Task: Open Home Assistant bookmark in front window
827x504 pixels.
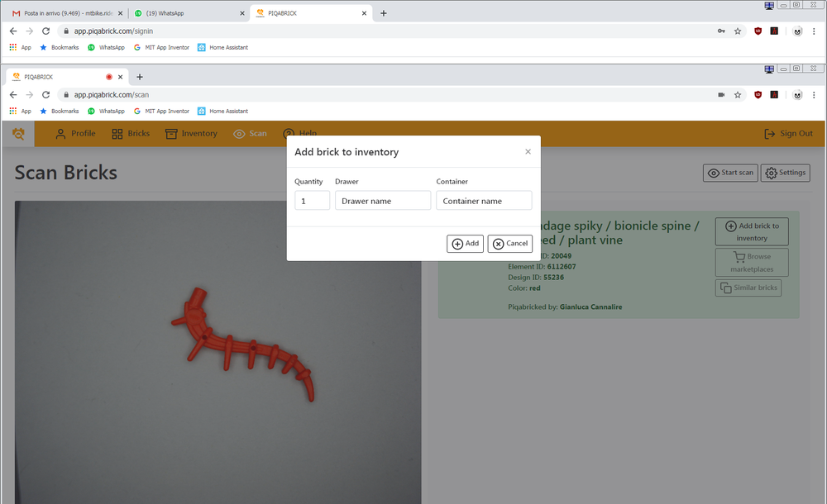Action: point(222,112)
